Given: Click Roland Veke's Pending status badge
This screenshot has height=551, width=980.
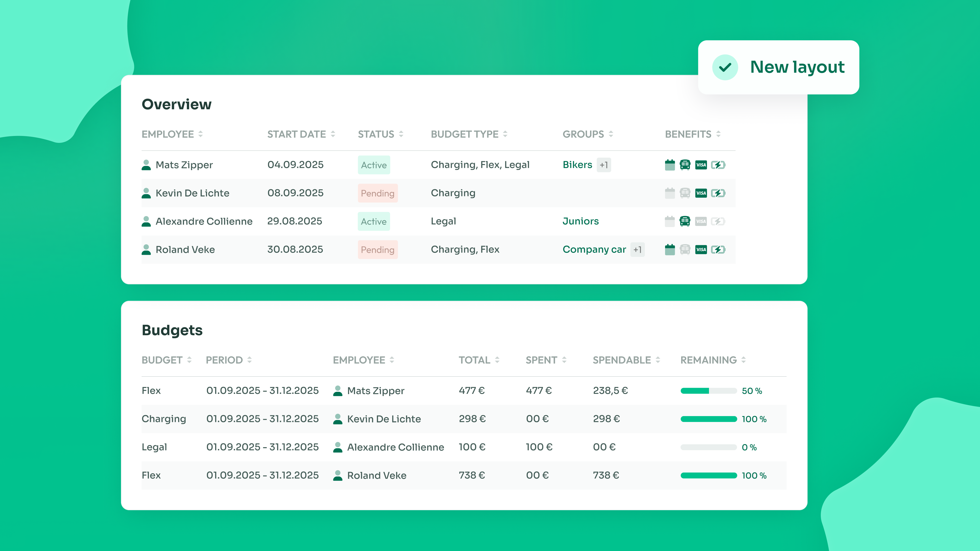Looking at the screenshot, I should click(377, 250).
